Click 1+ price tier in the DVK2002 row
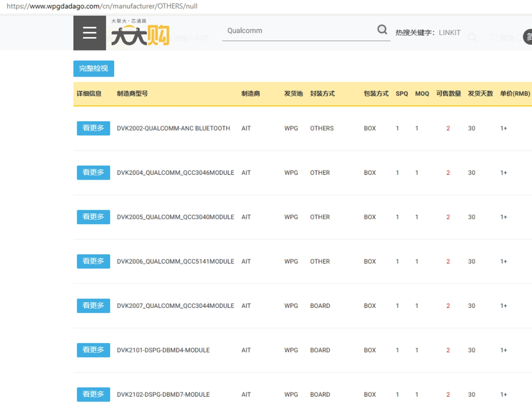The width and height of the screenshot is (532, 403). (x=503, y=129)
